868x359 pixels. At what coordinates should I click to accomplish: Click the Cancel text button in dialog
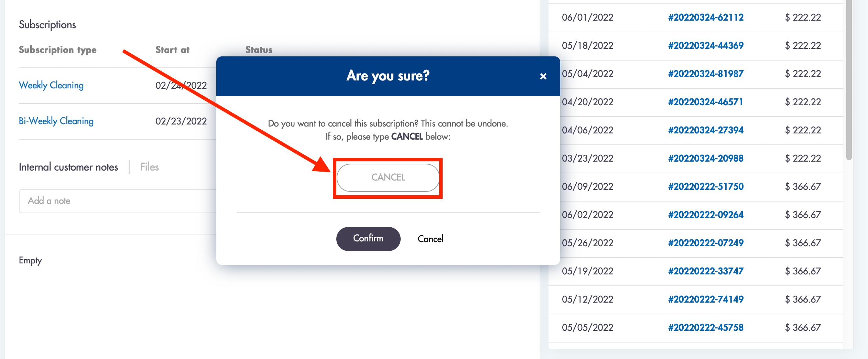coord(431,239)
